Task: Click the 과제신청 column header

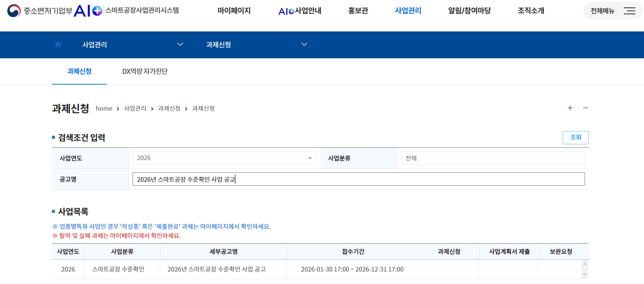Action: click(449, 252)
